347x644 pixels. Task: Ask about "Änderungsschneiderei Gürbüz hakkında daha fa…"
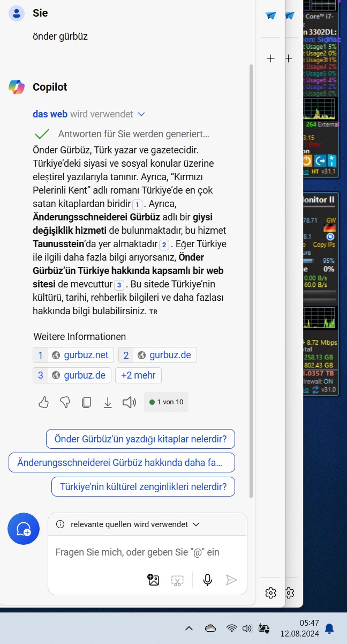[x=122, y=462]
